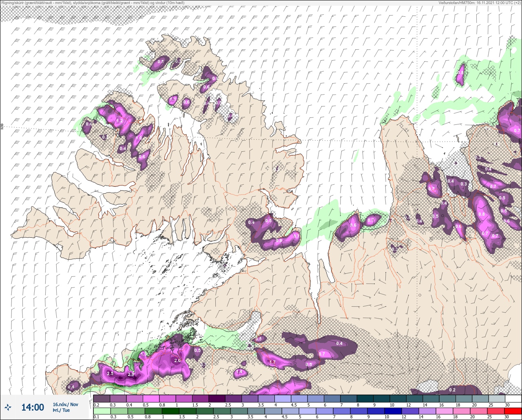This screenshot has height=420, width=522.
Task: Click the 1.7 value label on the map
Action: (x=272, y=362)
